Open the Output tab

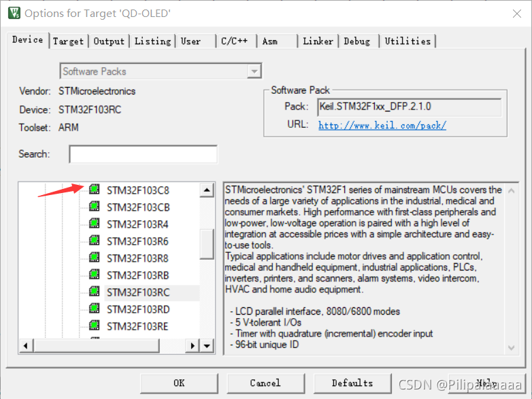point(109,41)
